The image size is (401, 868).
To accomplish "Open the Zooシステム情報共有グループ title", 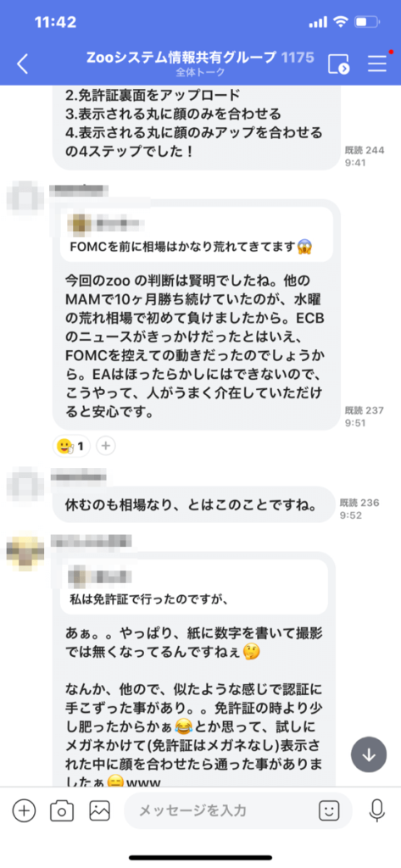I will (x=181, y=57).
